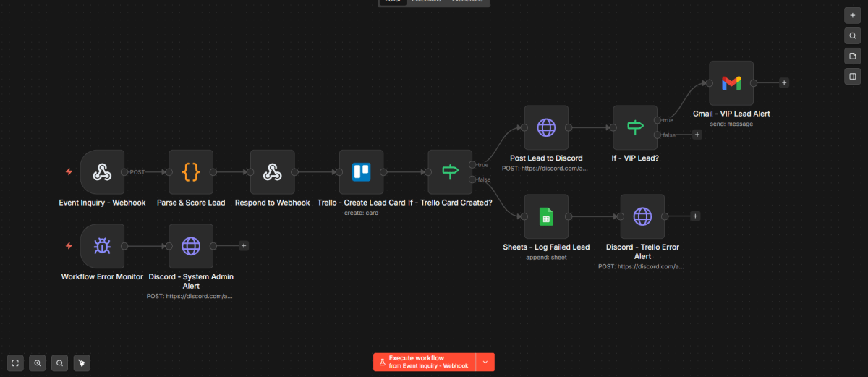Click the true output handle of If - VIP Lead?
The height and width of the screenshot is (377, 868).
pyautogui.click(x=658, y=120)
